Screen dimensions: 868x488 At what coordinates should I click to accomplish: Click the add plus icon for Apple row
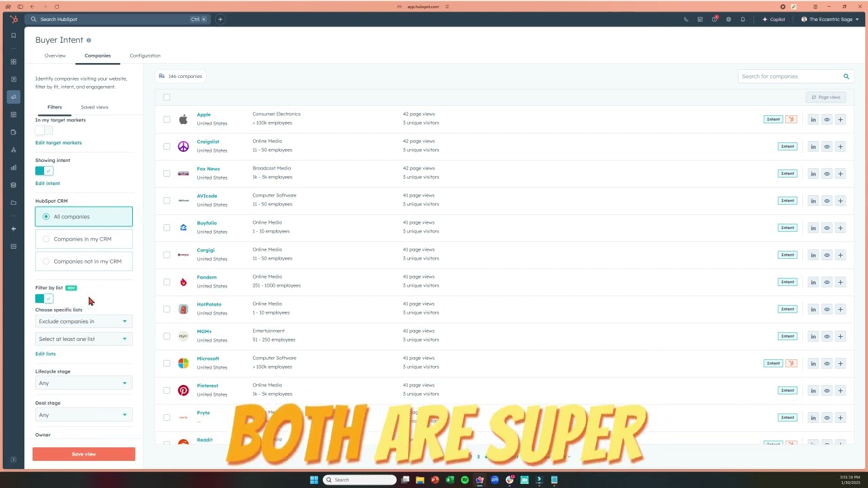pyautogui.click(x=840, y=119)
